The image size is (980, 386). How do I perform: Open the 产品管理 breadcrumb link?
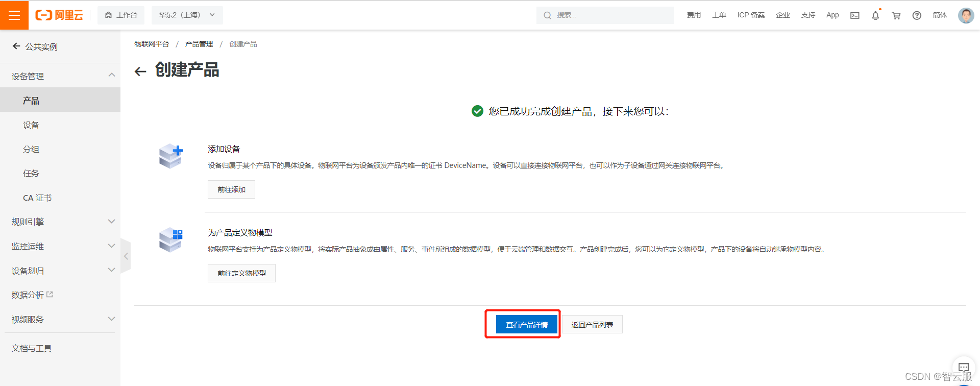(199, 44)
